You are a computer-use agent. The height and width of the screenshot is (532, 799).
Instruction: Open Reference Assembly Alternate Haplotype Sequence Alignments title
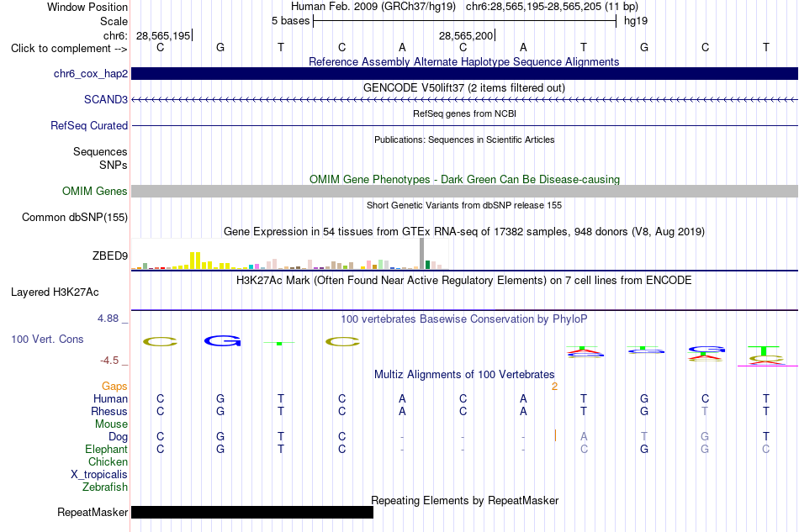click(x=463, y=61)
